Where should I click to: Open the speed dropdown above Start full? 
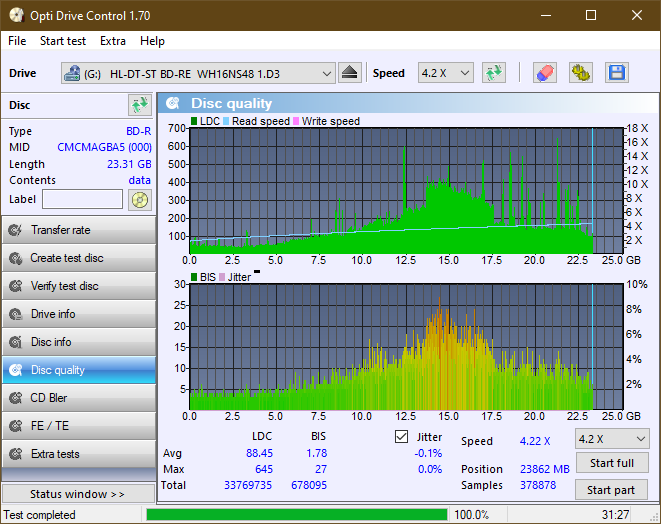coord(611,439)
